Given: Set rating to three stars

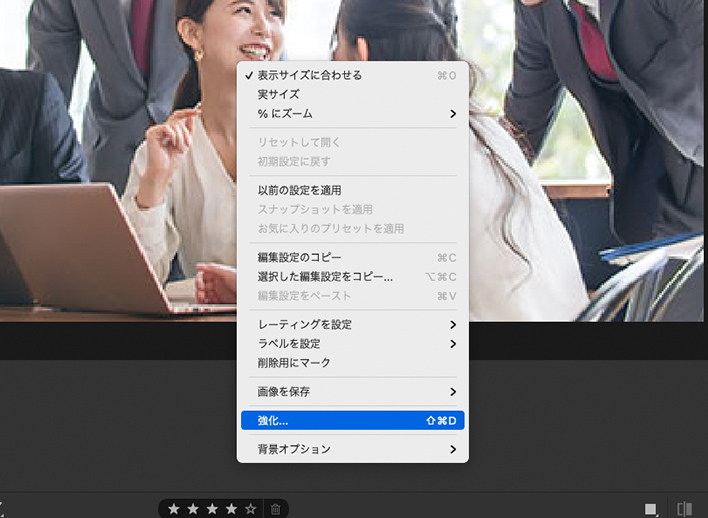Looking at the screenshot, I should 212,509.
